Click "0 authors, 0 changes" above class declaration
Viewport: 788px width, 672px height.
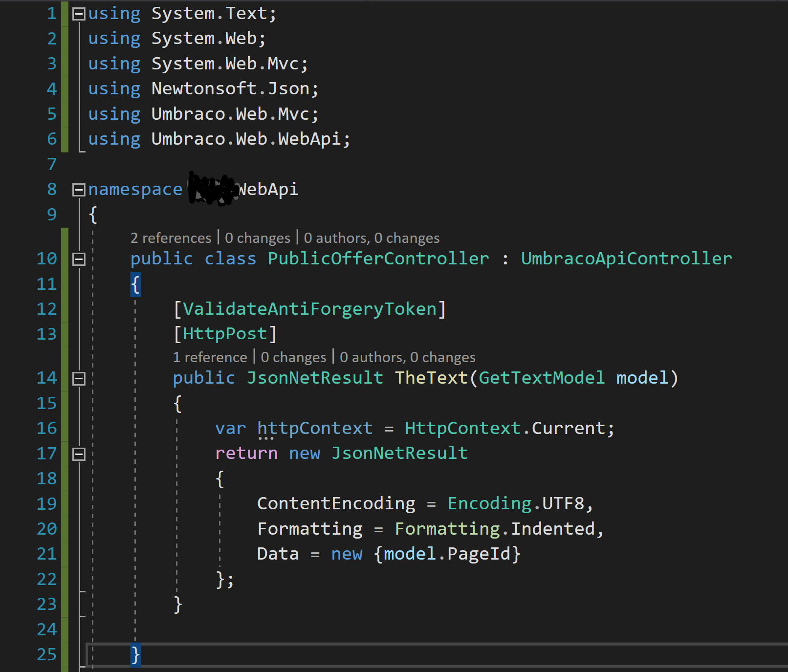coord(371,238)
